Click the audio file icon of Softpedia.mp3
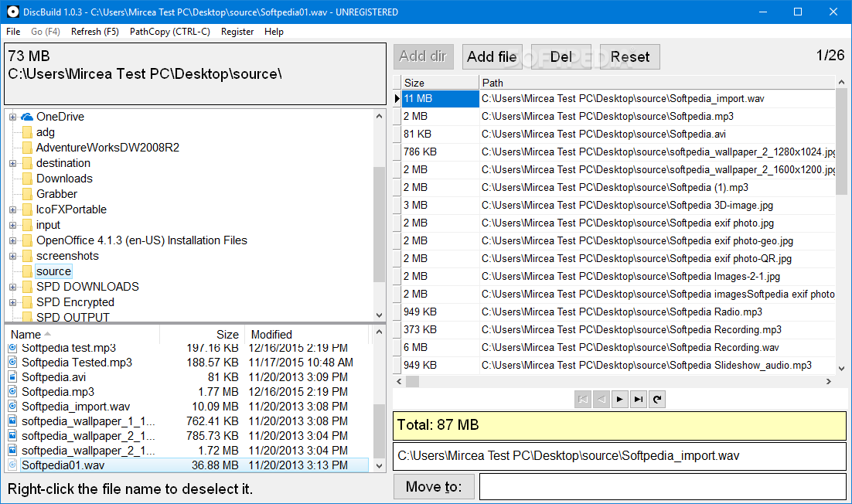 click(12, 392)
